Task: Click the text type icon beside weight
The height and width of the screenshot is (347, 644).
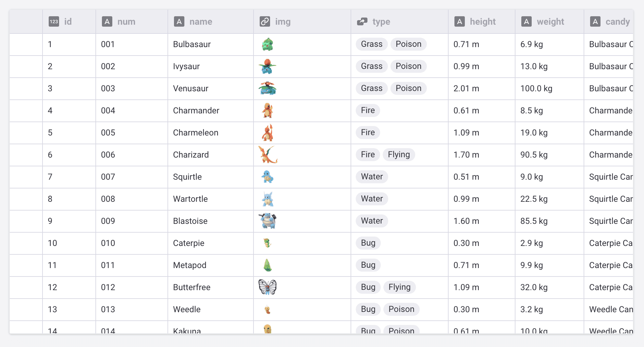Action: 526,22
